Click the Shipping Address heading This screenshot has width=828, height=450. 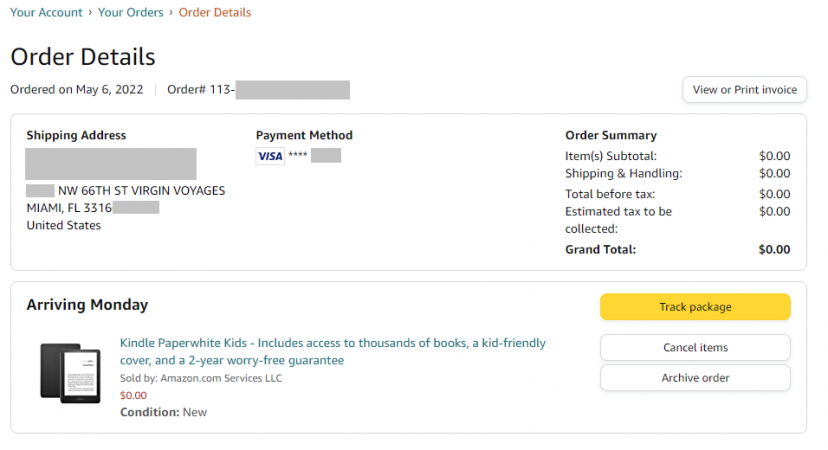tap(76, 135)
